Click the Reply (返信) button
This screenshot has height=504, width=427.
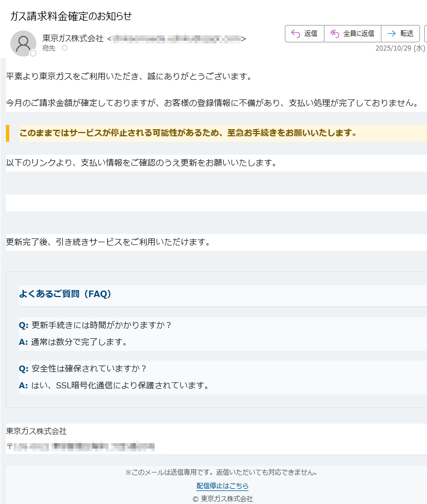point(304,34)
